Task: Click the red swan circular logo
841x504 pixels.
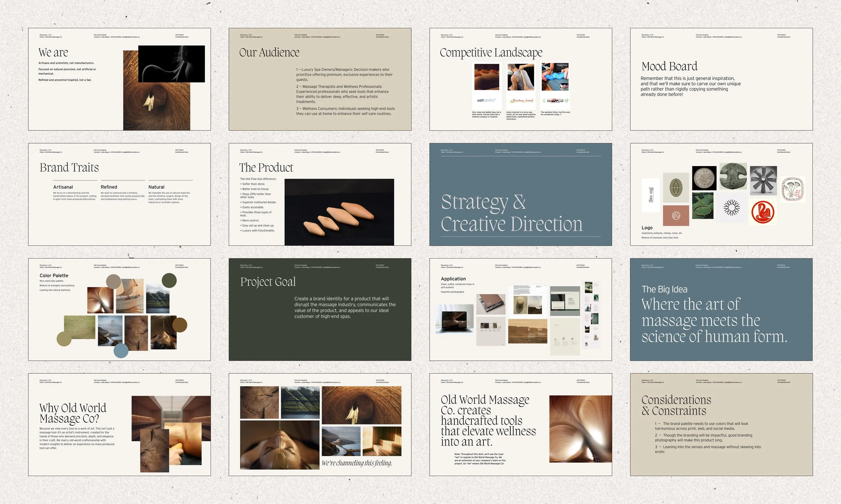Action: (763, 212)
